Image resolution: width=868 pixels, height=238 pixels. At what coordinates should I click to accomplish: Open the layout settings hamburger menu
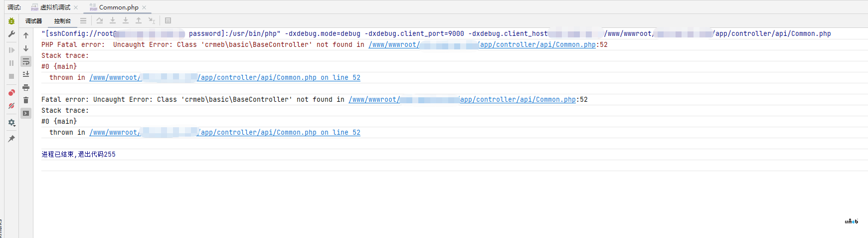point(83,21)
